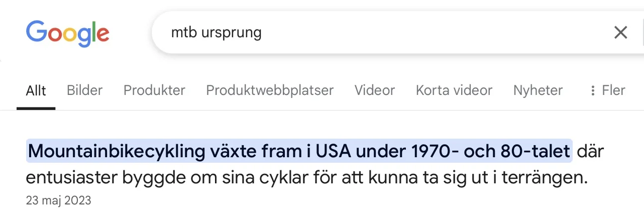
Task: Switch to the Bilder tab
Action: coord(84,90)
